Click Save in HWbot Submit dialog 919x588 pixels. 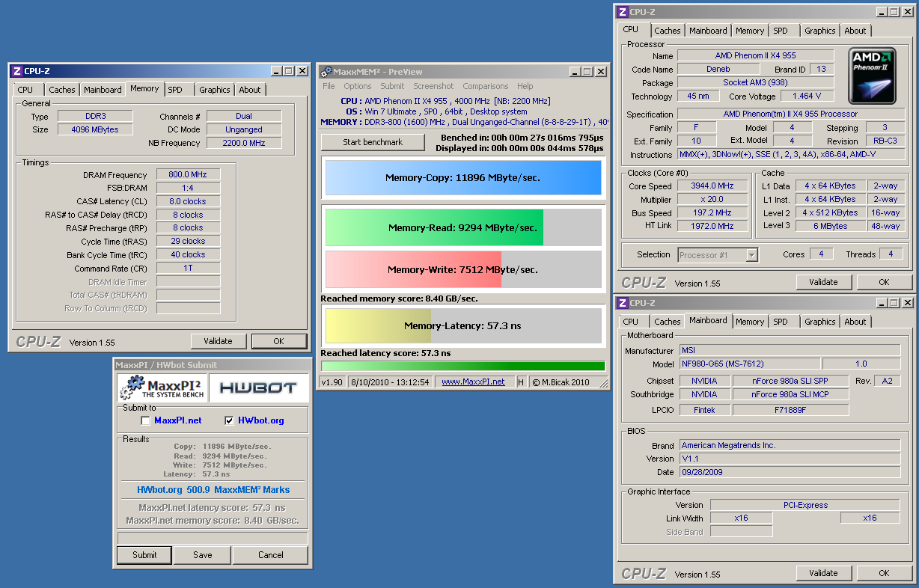[x=202, y=555]
